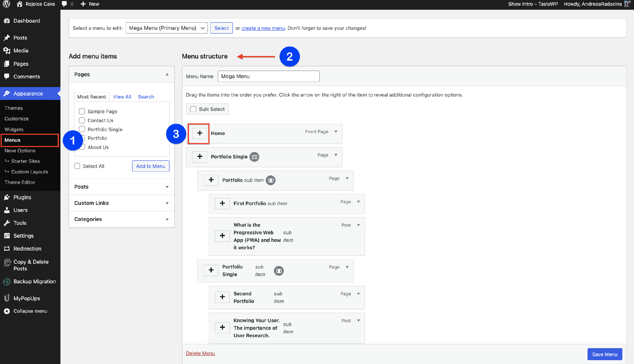Viewport: 634px width, 364px height.
Task: Click the Menu Name text field
Action: (x=268, y=76)
